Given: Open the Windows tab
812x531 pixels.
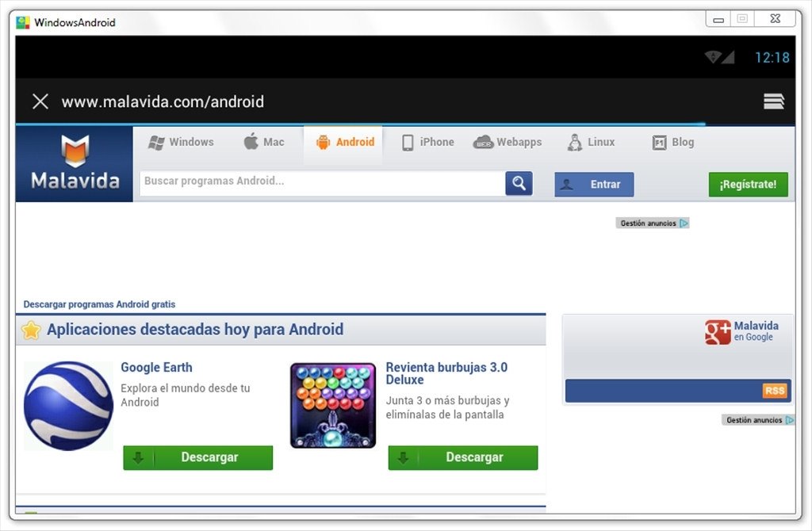Looking at the screenshot, I should [x=181, y=142].
